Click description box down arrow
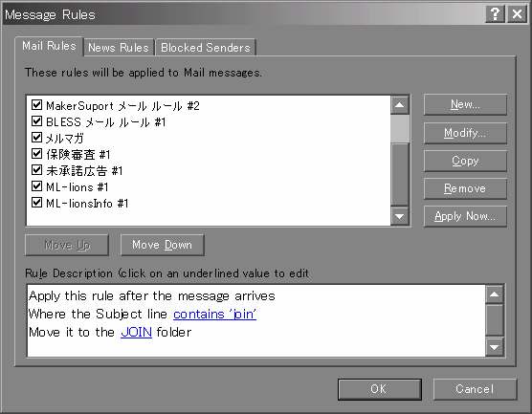This screenshot has width=532, height=414. click(494, 347)
